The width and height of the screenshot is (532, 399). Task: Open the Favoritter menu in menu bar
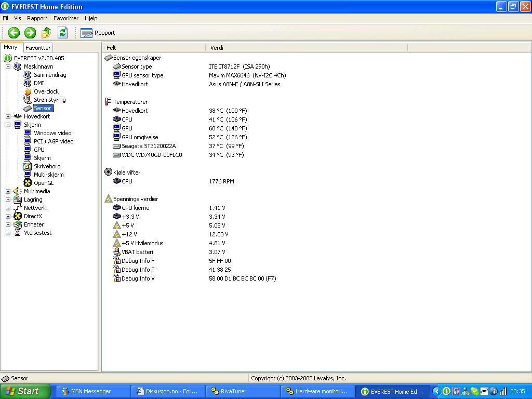click(x=66, y=18)
